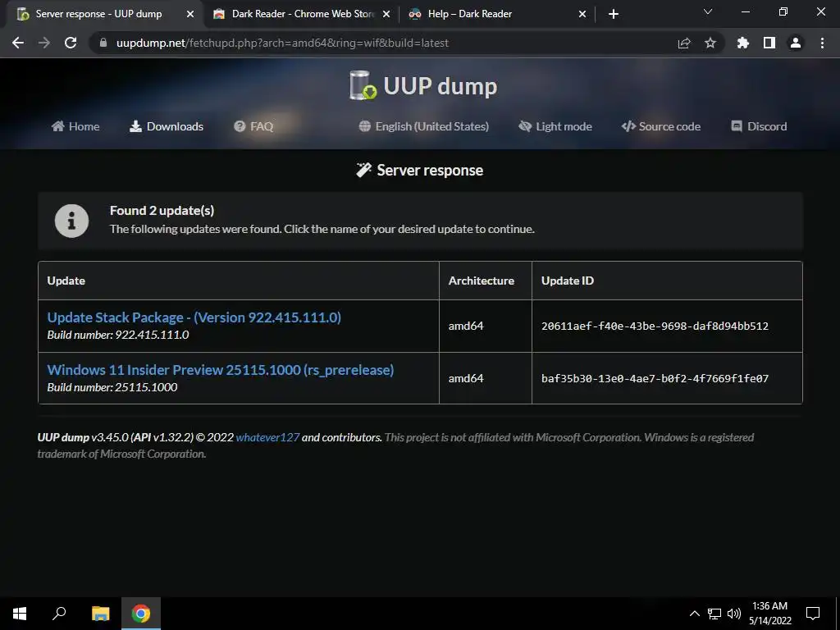This screenshot has height=630, width=840.
Task: Open the Extensions puzzle icon
Action: click(743, 43)
